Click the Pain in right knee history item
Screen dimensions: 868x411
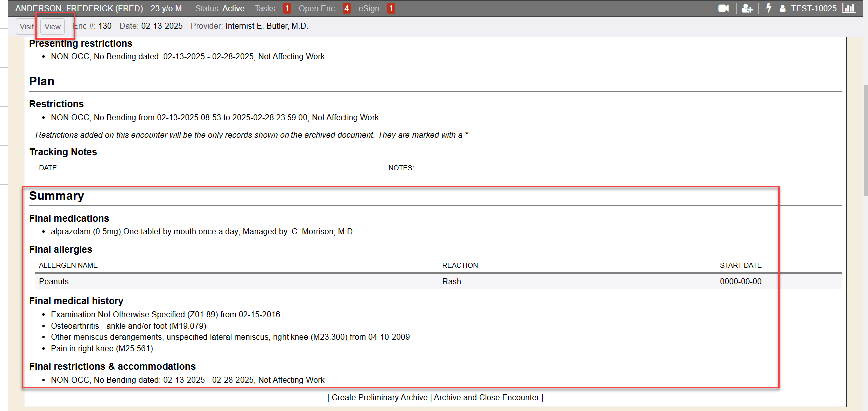[102, 348]
